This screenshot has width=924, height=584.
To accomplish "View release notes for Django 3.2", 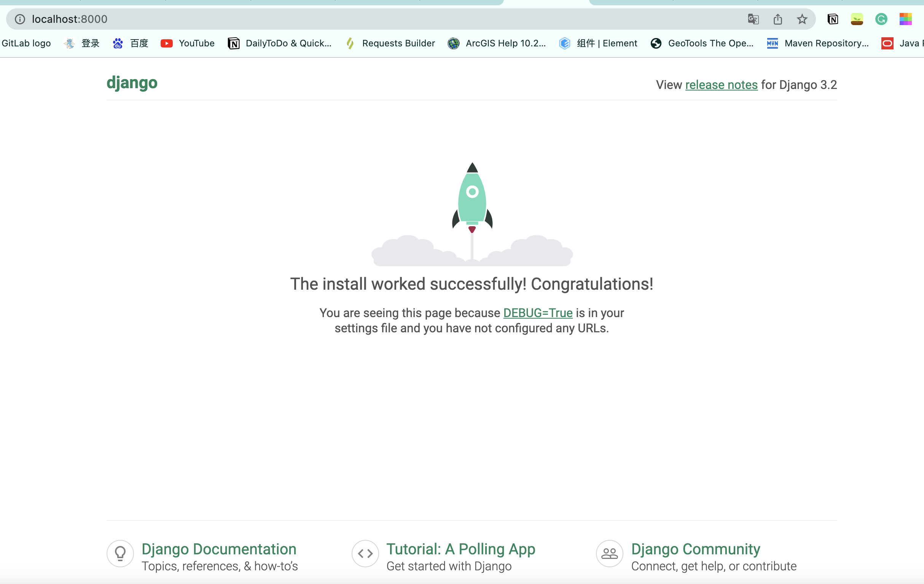I will click(721, 85).
